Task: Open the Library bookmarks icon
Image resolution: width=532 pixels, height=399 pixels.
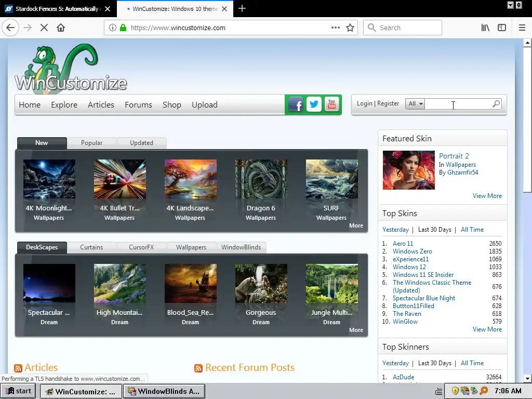Action: point(485,28)
